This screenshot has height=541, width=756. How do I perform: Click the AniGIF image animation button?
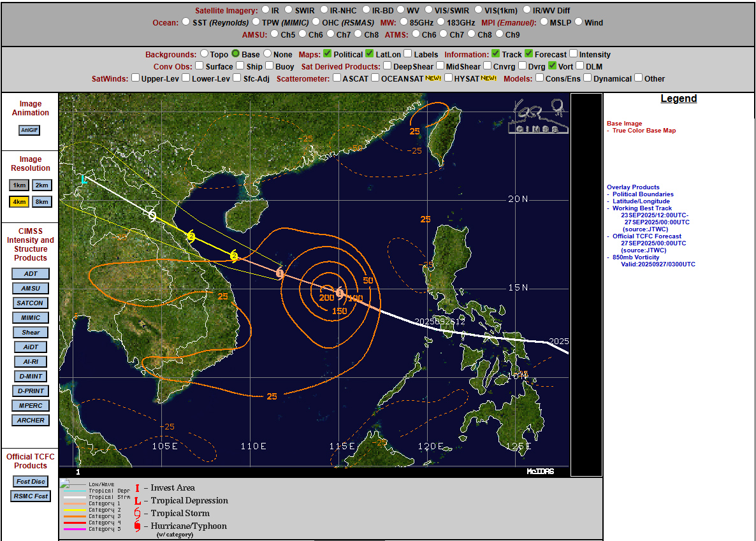click(x=30, y=130)
